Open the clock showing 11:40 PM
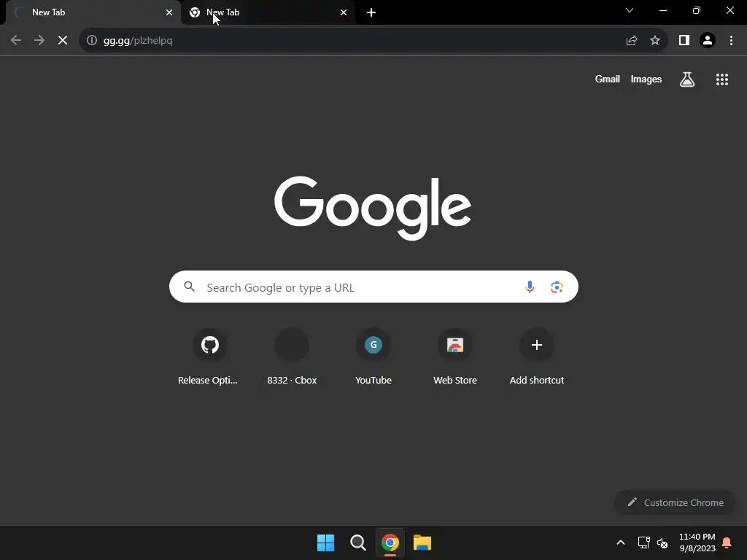Image resolution: width=747 pixels, height=560 pixels. click(697, 542)
